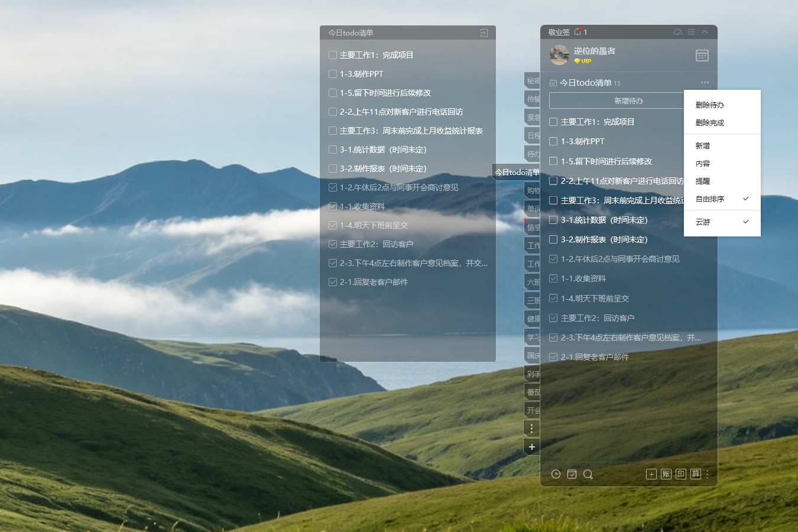
Task: Open vertical more dots in the bottom toolbar
Action: point(707,474)
